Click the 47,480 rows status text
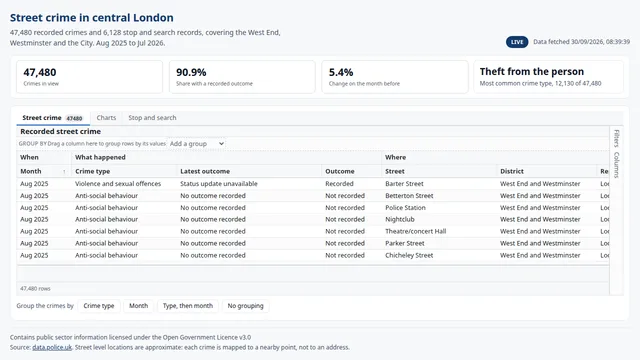 point(35,289)
